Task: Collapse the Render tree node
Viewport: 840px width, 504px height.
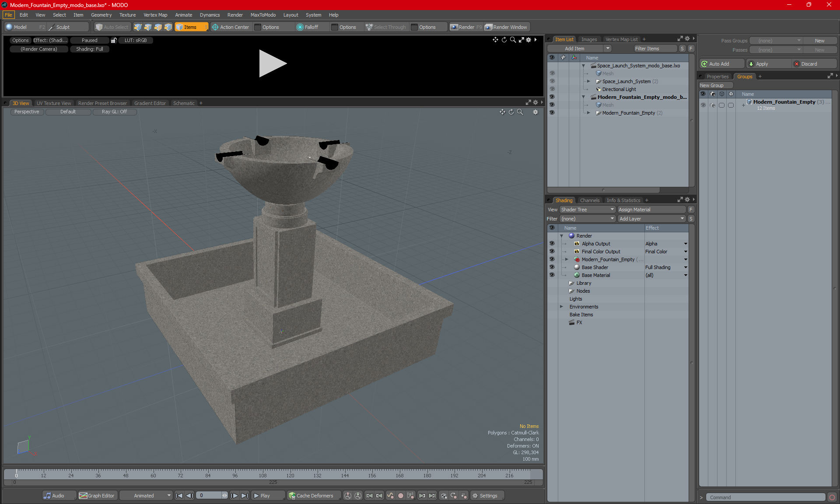Action: pos(561,236)
